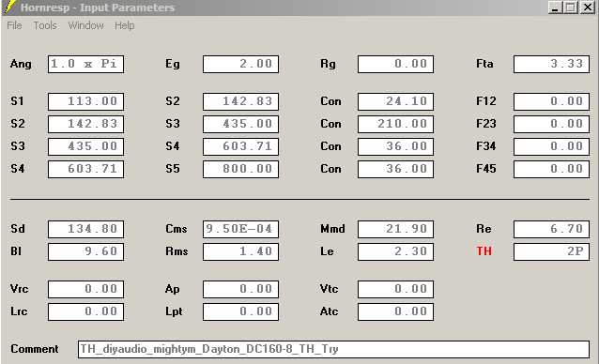Edit the Mmd field showing 21.90
The width and height of the screenshot is (599, 364).
pyautogui.click(x=396, y=229)
